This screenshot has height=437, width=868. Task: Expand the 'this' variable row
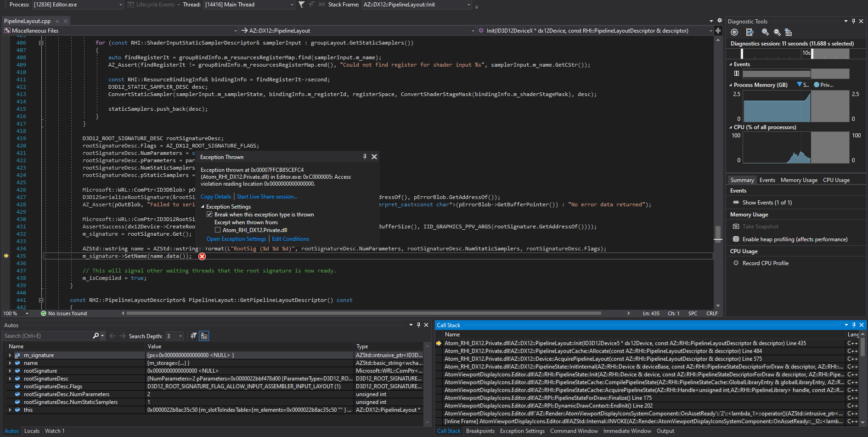[10, 410]
